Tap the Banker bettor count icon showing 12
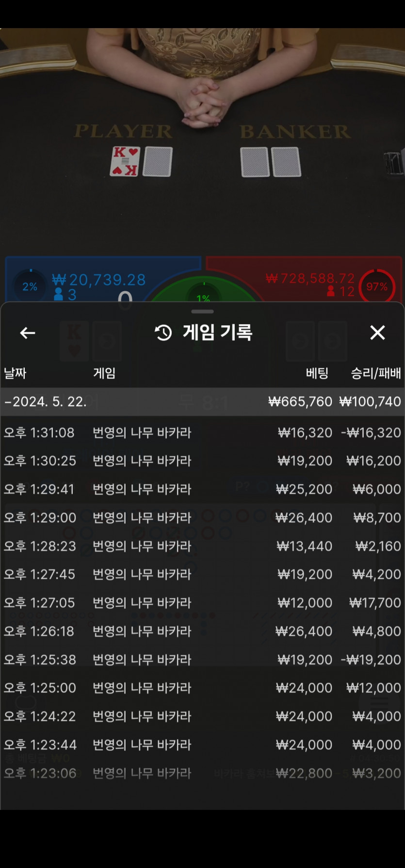The image size is (405, 868). (x=331, y=291)
